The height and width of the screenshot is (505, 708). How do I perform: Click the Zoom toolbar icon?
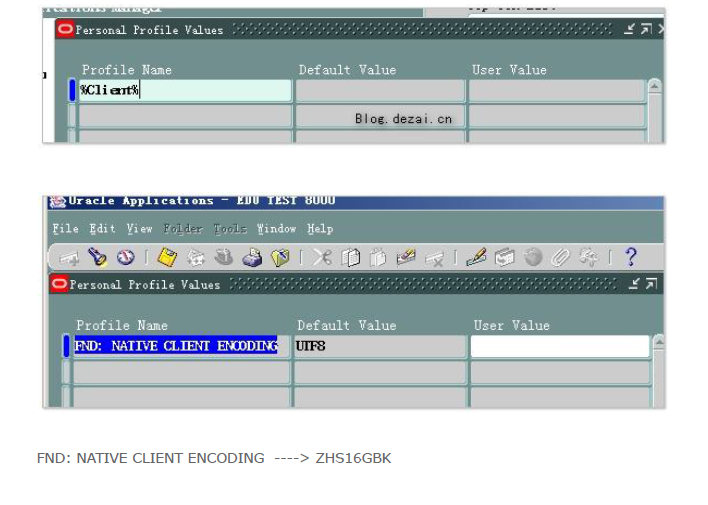pos(504,258)
